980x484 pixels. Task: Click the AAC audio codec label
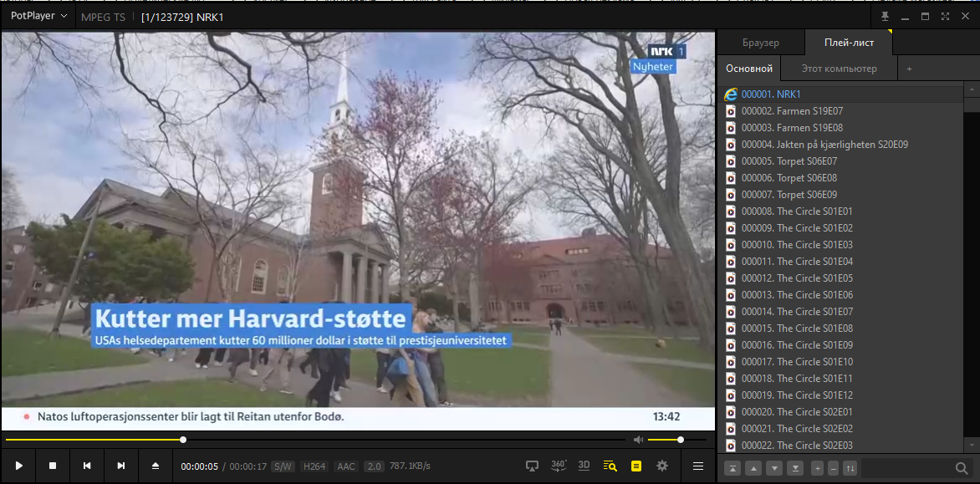[x=345, y=466]
